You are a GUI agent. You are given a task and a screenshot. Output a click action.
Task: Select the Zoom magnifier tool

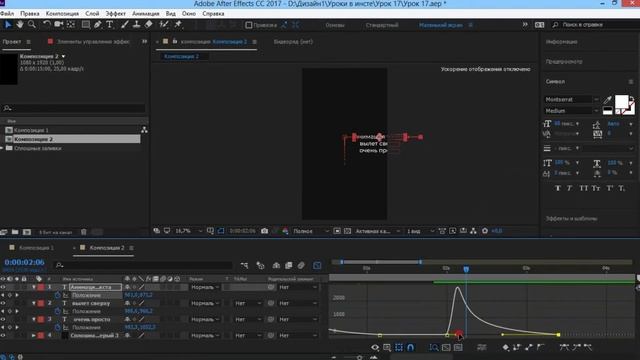31,24
